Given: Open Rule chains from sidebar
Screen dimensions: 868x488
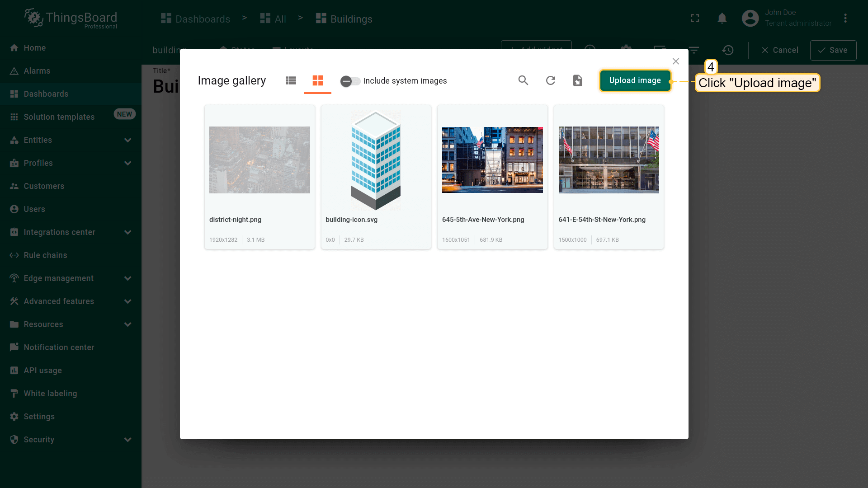Looking at the screenshot, I should pos(45,255).
